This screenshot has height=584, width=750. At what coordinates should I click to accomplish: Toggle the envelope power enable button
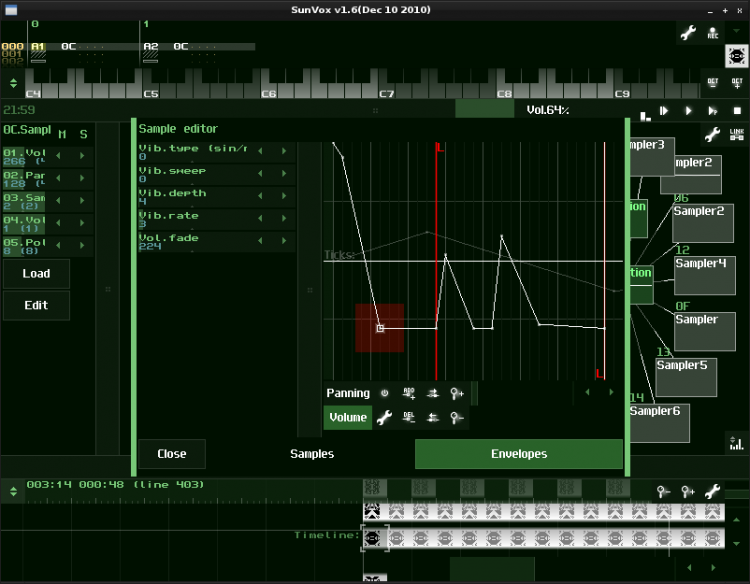(385, 393)
